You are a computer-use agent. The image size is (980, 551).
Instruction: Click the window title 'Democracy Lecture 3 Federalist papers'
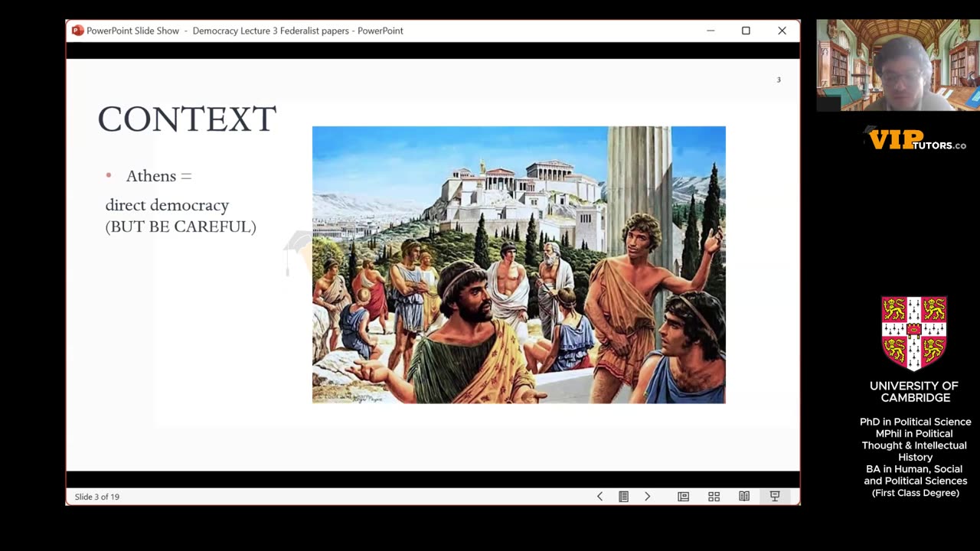(272, 31)
